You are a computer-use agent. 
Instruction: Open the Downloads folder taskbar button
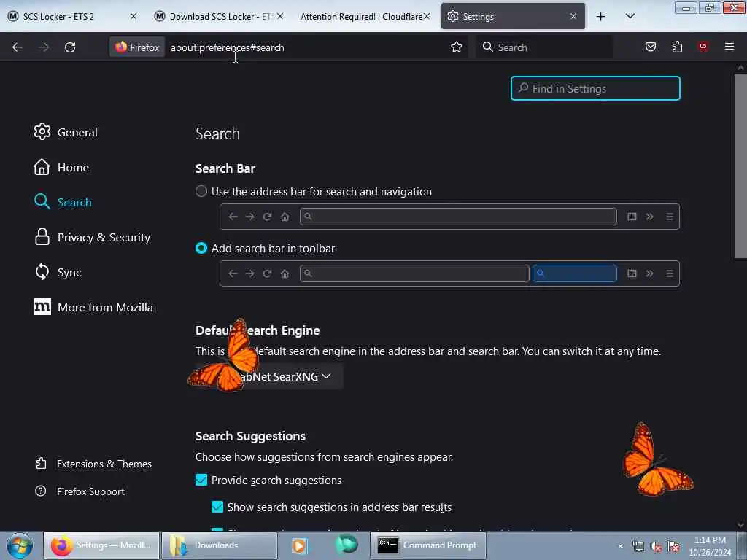click(220, 545)
